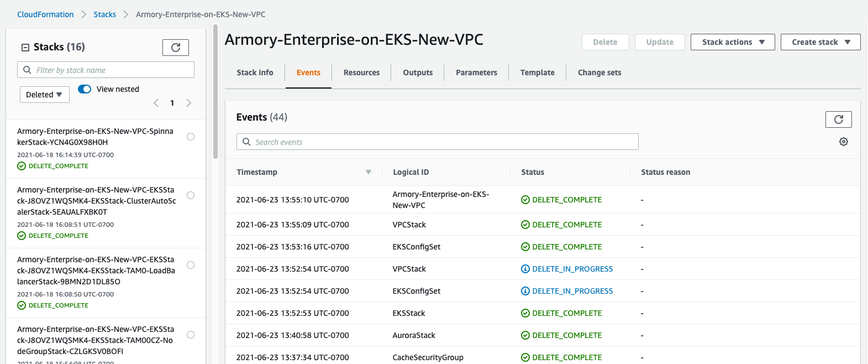Click the info icon beside EKSConfigSet DELETE_IN_PROGRESS
The height and width of the screenshot is (364, 868).
point(525,291)
